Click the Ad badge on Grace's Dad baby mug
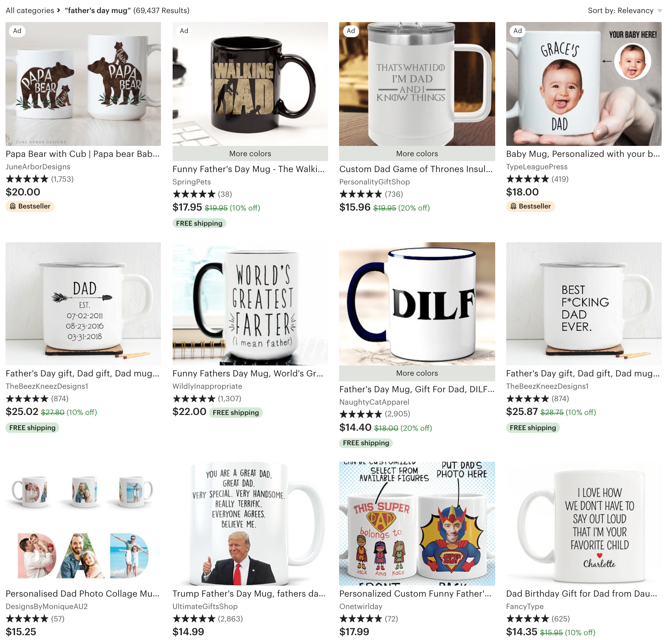Viewport: 672px width, 640px height. tap(518, 31)
